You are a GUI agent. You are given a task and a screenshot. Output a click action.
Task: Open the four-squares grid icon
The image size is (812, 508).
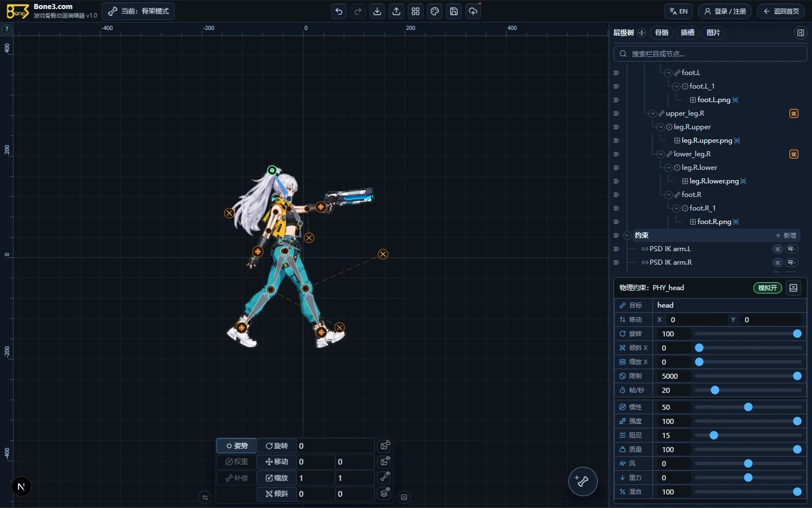pyautogui.click(x=416, y=11)
